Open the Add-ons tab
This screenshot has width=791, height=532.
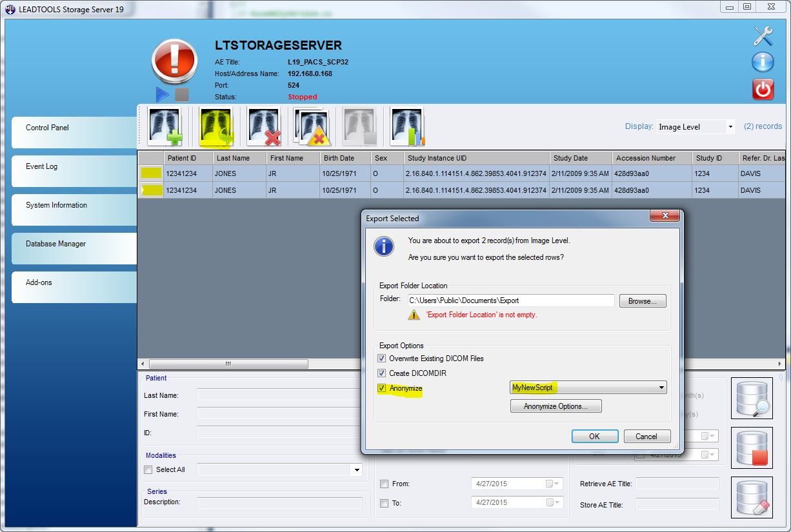click(74, 287)
